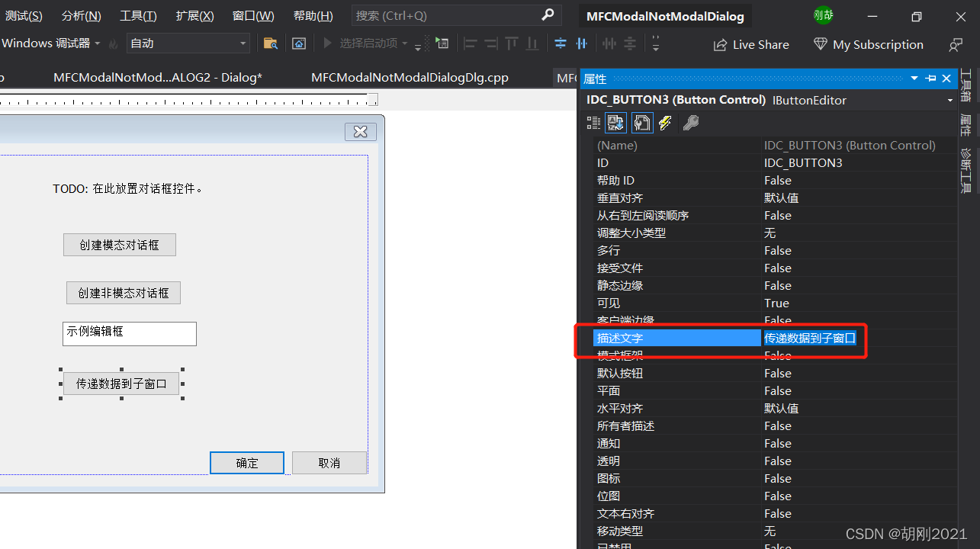
Task: Click the search magnifier icon
Action: coord(548,15)
